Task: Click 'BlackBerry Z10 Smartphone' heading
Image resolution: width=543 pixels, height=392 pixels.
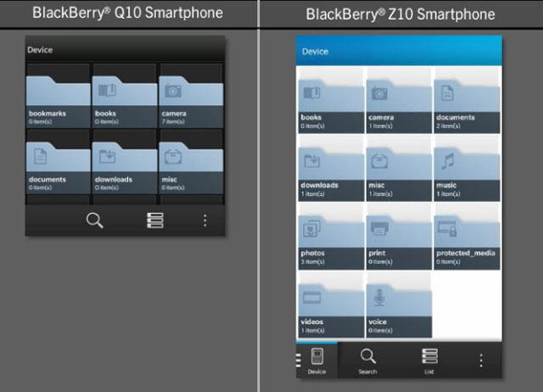Action: [400, 14]
